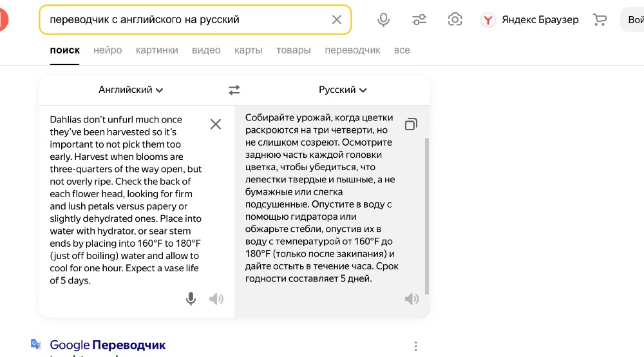Dictate source text with the translator microphone
This screenshot has height=357, width=644.
click(x=191, y=298)
